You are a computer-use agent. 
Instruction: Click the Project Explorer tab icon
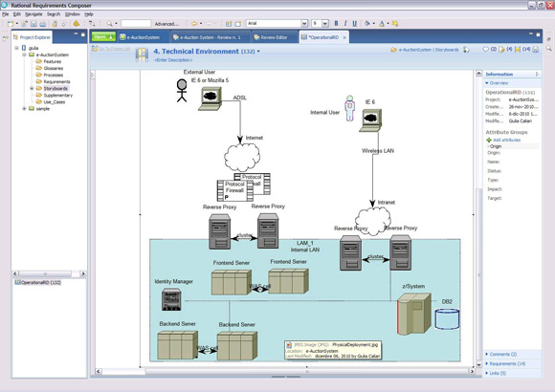[x=15, y=36]
